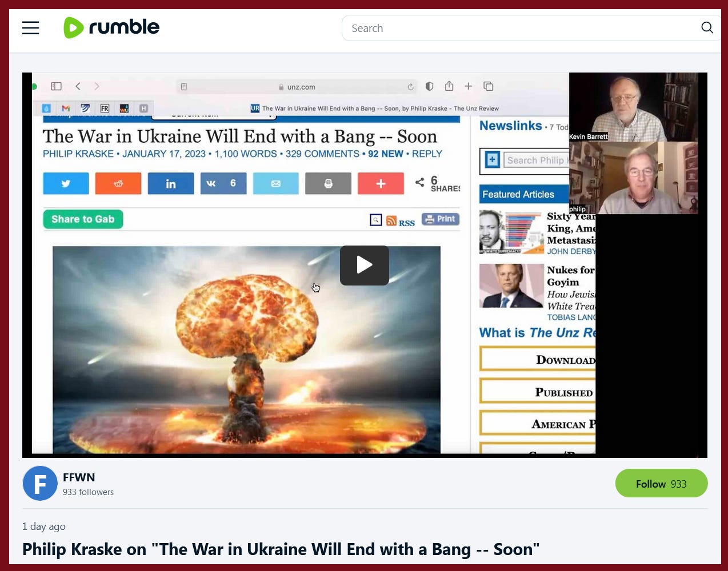Click the Reddit share button in the video

118,184
